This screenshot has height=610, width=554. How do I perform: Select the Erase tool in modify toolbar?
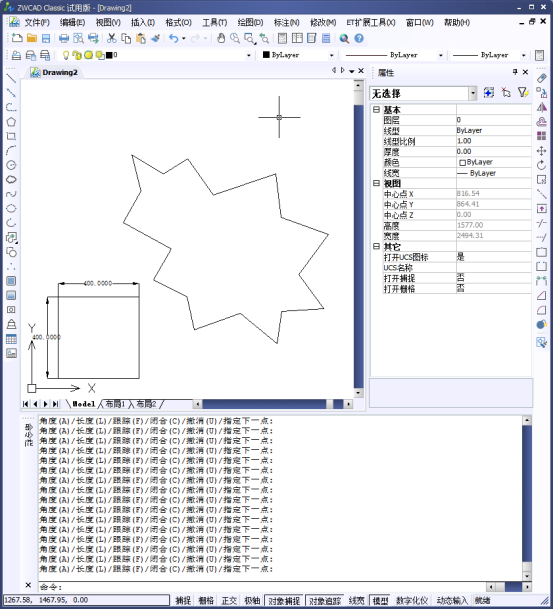[542, 78]
